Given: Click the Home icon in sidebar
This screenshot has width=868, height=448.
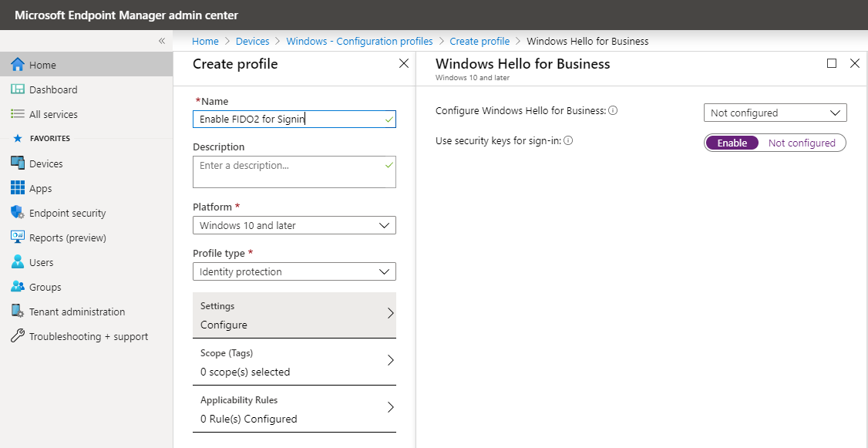Looking at the screenshot, I should [18, 65].
